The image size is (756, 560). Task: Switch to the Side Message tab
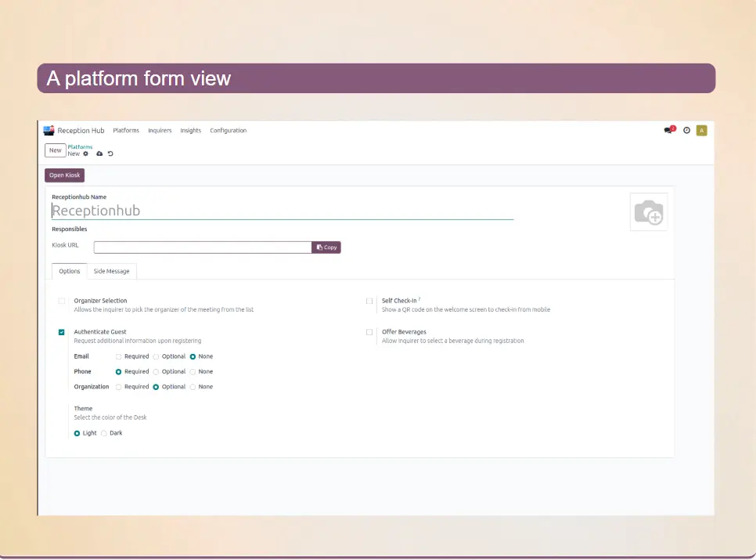pos(112,271)
